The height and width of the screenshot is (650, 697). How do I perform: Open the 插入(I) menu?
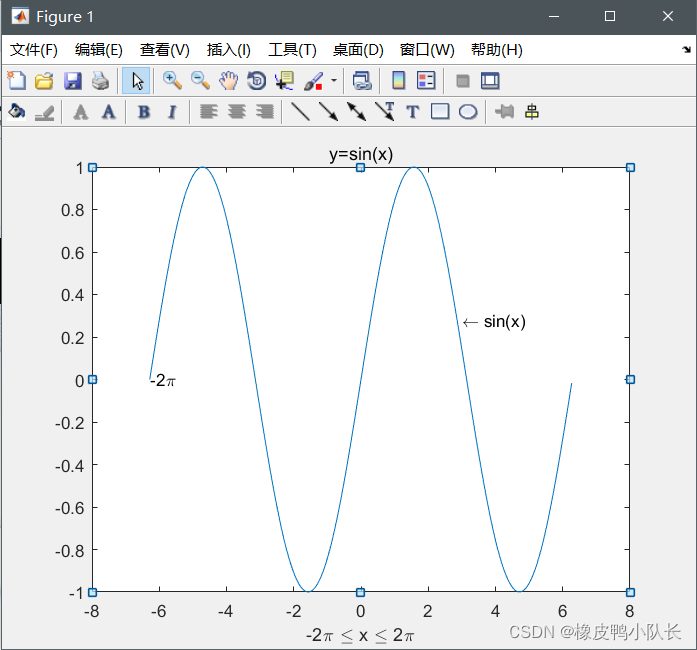point(229,50)
